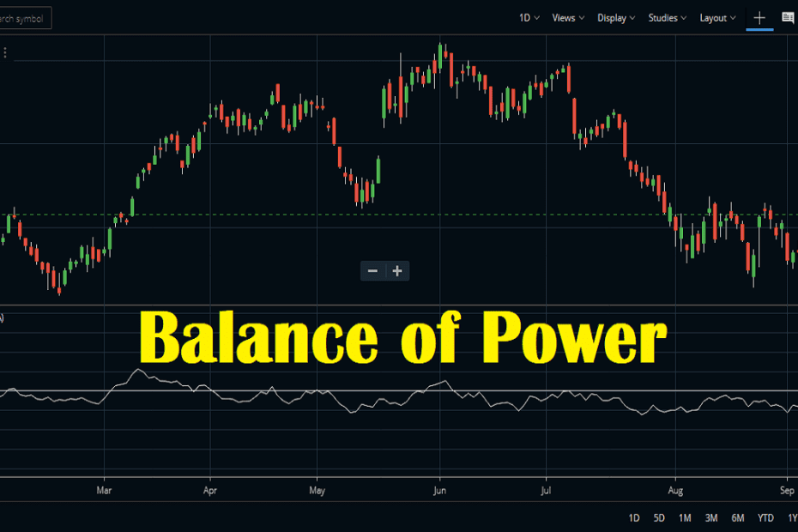798x532 pixels.
Task: Zoom in using the plus icon
Action: (396, 270)
